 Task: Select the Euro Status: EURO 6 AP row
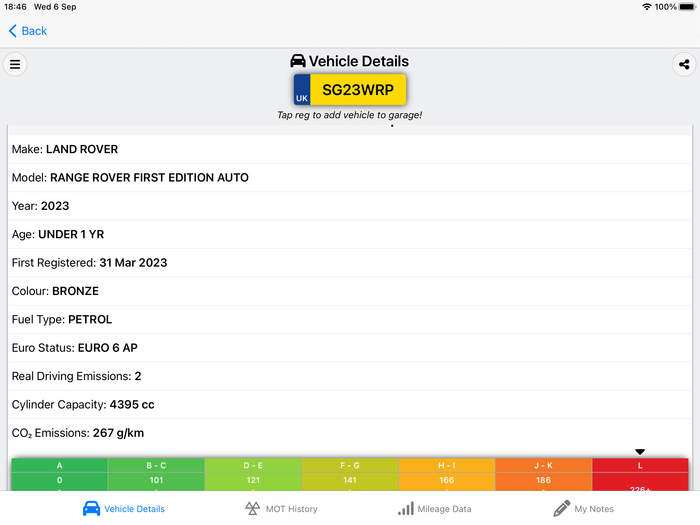click(x=350, y=348)
